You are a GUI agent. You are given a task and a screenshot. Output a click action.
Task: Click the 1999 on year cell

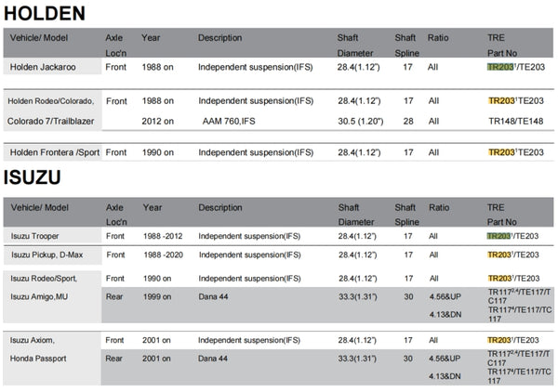(x=158, y=295)
